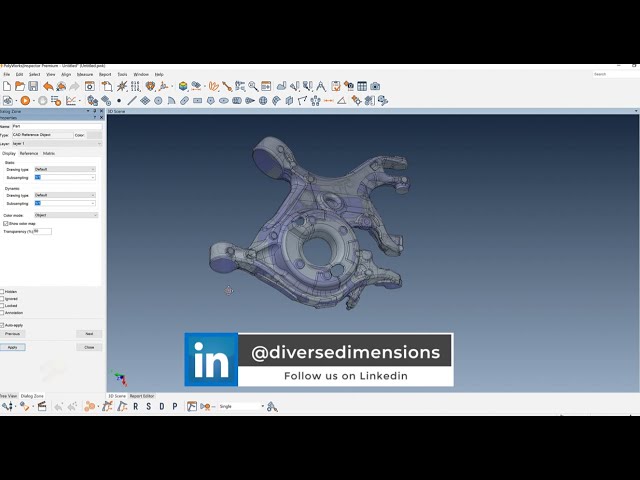Toggle the Auto-apply checkbox
Screen dimensions: 640x480
pos(2,325)
